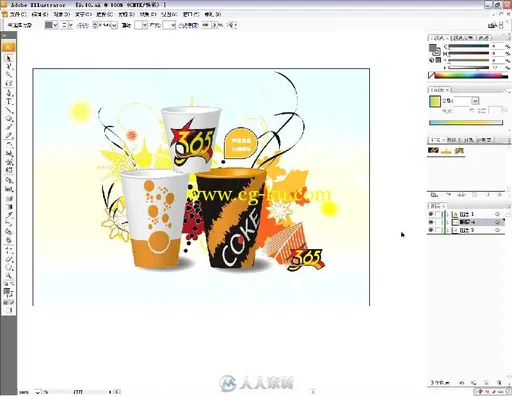This screenshot has height=396, width=512.
Task: Click the opacity input field in control bar
Action: click(206, 25)
